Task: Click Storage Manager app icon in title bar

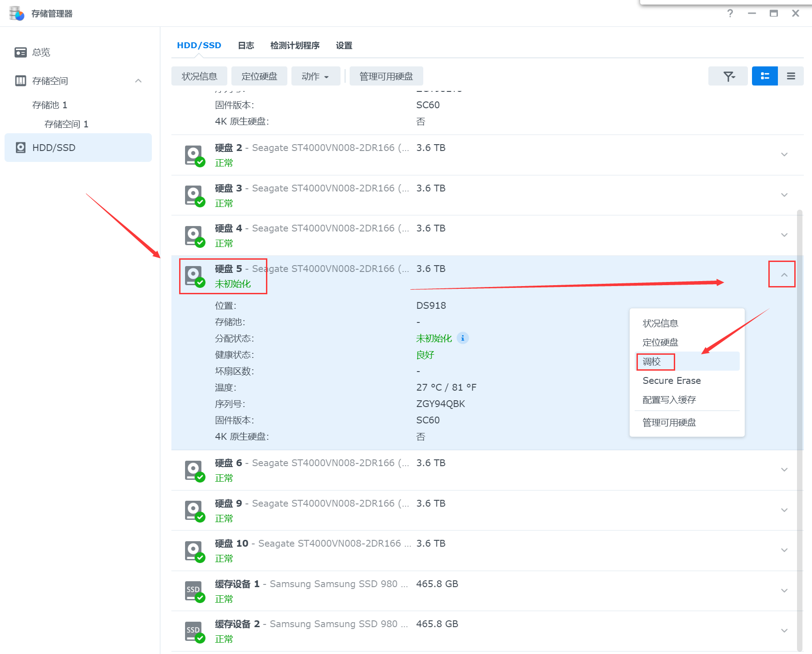Action: point(16,13)
